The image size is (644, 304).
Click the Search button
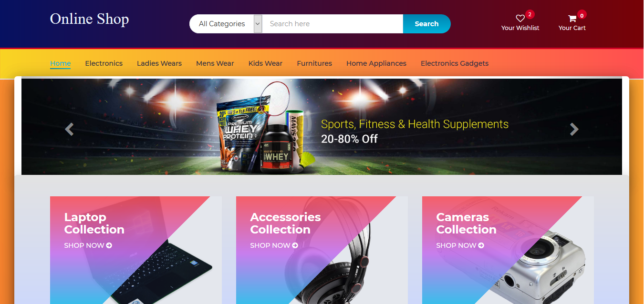[x=426, y=24]
